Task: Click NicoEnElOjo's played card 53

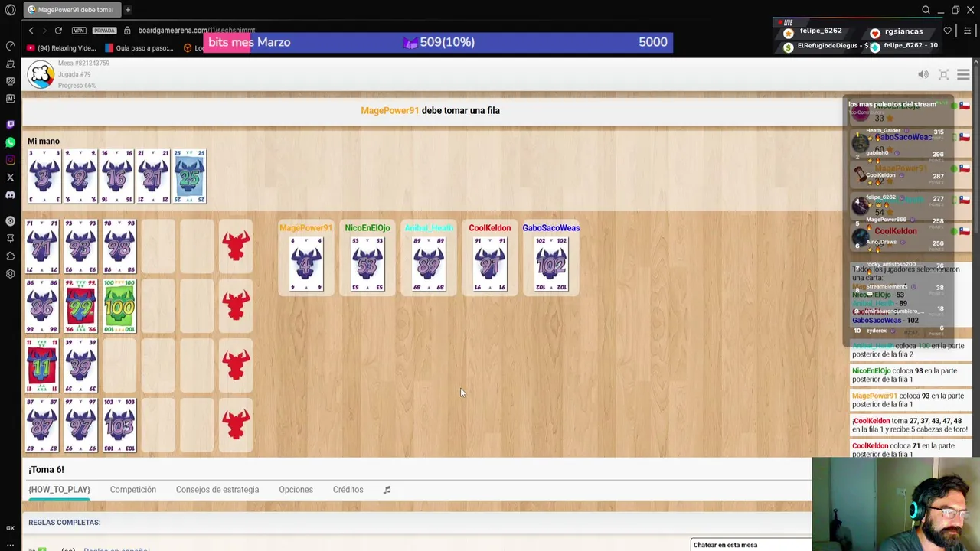Action: point(367,264)
